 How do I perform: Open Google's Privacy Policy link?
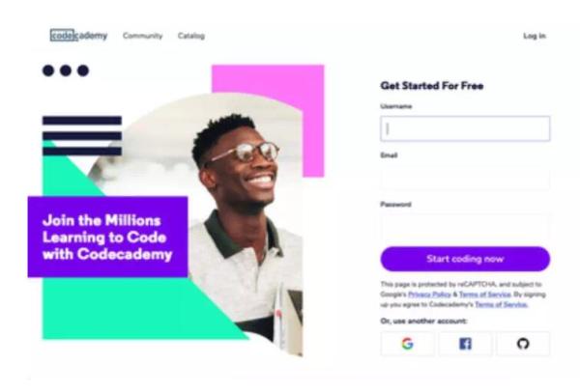tap(429, 294)
